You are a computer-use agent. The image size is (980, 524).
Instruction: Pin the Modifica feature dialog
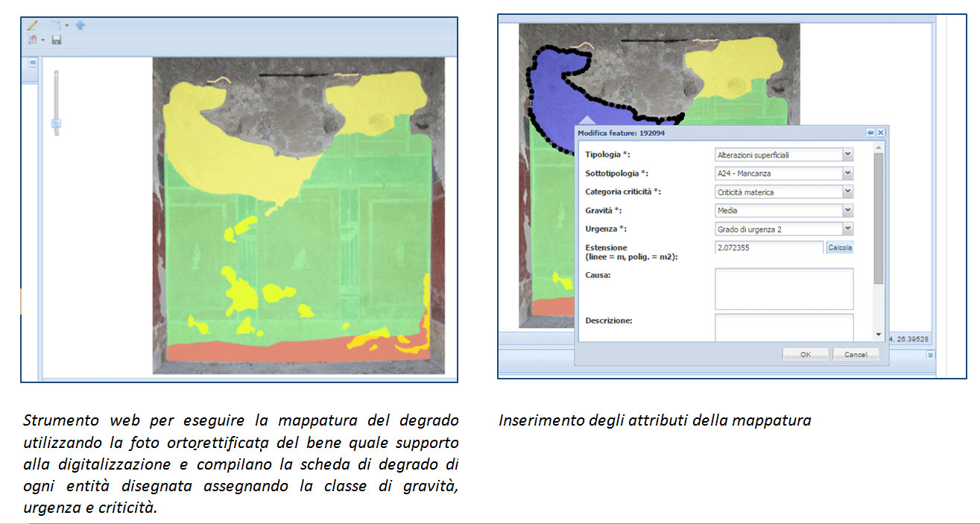click(x=870, y=133)
